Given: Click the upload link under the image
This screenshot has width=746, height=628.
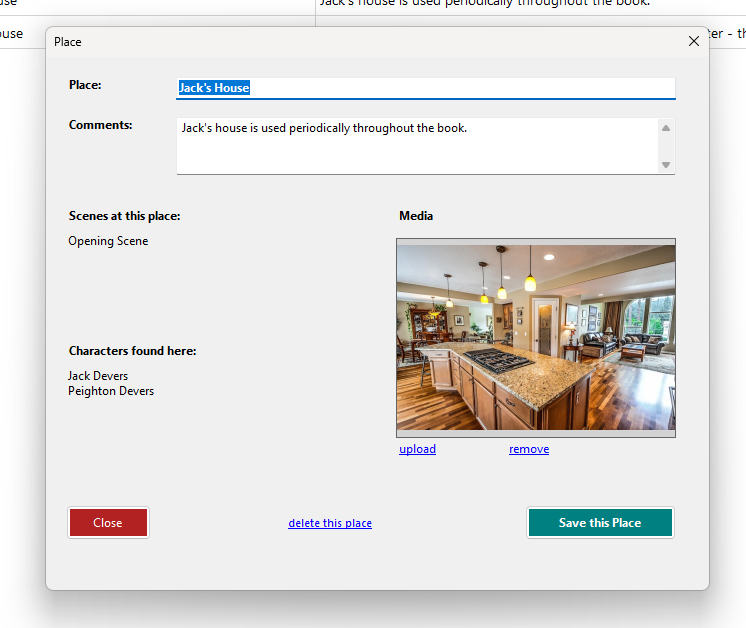Looking at the screenshot, I should click(417, 449).
